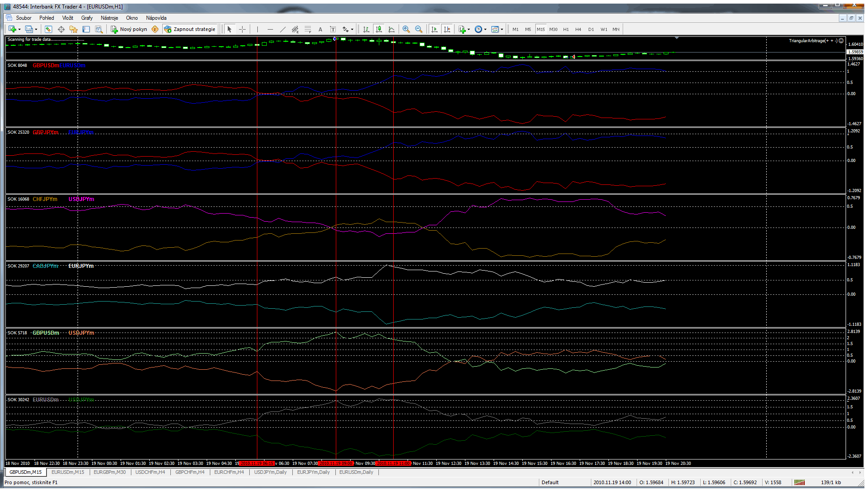Image resolution: width=868 pixels, height=490 pixels.
Task: Select the horizontal line drawing tool
Action: pos(270,29)
